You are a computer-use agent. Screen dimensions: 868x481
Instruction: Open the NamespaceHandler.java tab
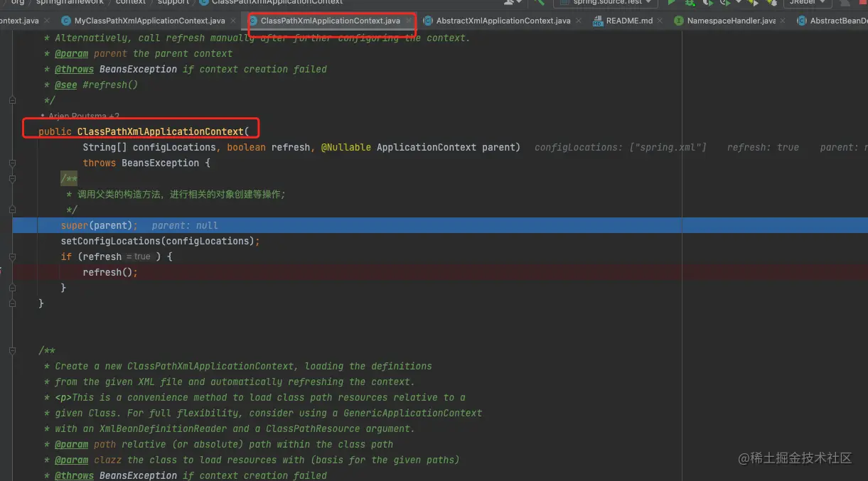(x=731, y=21)
